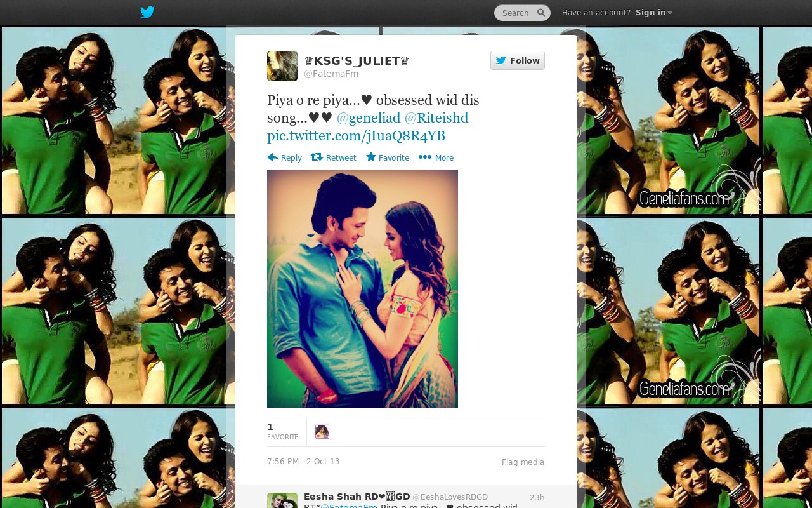Open Eesha Shah avatar in reply
812x508 pixels.
(282, 500)
